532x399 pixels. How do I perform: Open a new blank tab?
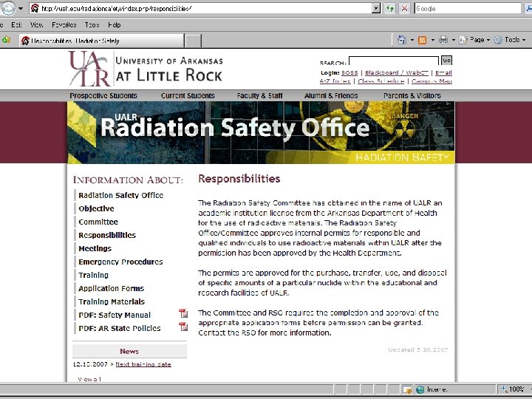tap(194, 41)
